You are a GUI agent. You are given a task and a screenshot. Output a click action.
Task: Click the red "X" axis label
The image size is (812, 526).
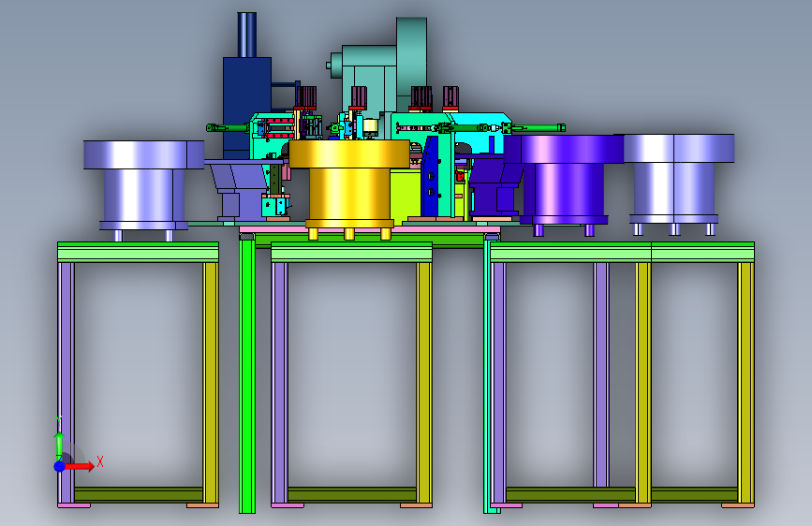(100, 461)
